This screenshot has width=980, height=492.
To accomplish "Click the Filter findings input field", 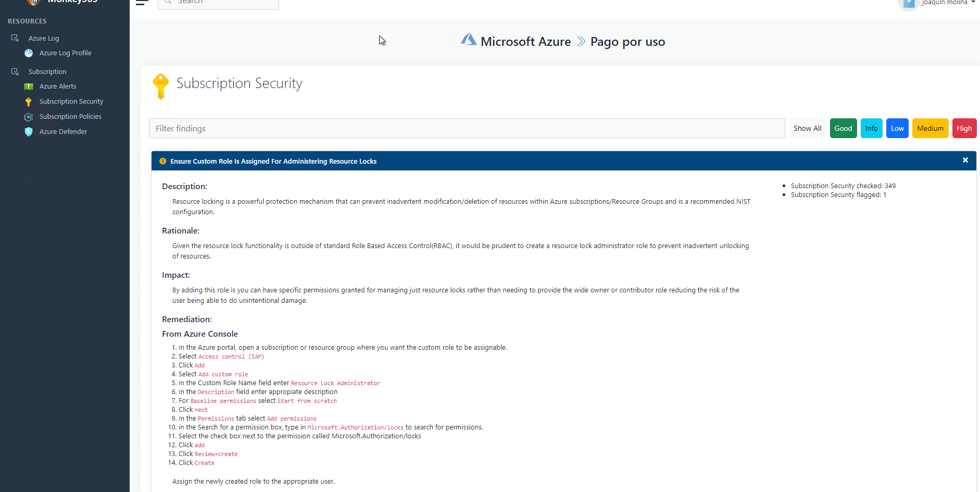I will 467,128.
